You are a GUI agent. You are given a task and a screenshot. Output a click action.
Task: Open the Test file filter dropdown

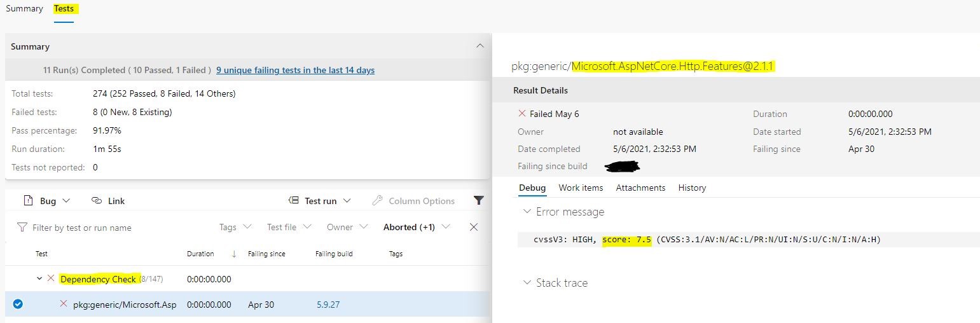click(x=289, y=227)
